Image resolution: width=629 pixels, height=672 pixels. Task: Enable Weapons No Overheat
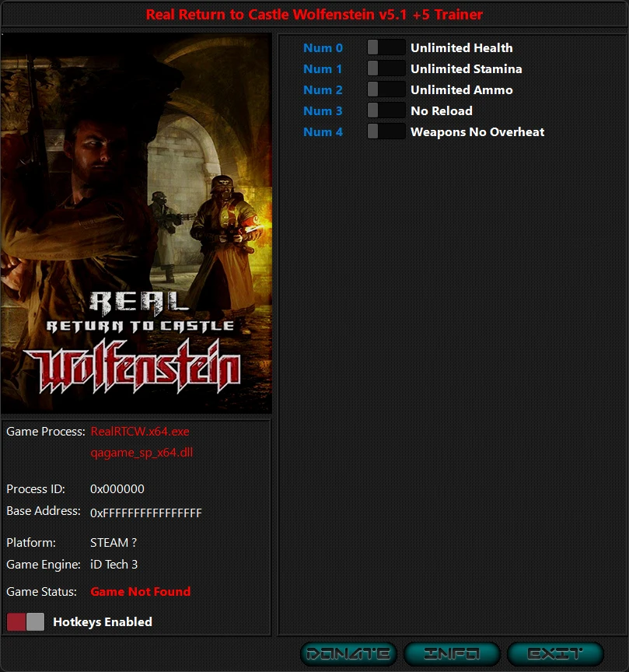[x=386, y=131]
